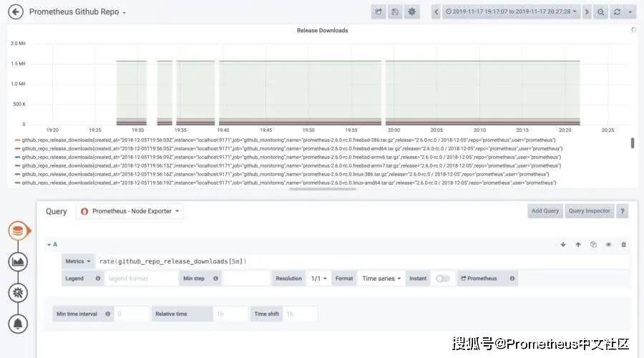Viewport: 644px width, 358px height.
Task: Delete query A with trash icon
Action: coord(623,244)
